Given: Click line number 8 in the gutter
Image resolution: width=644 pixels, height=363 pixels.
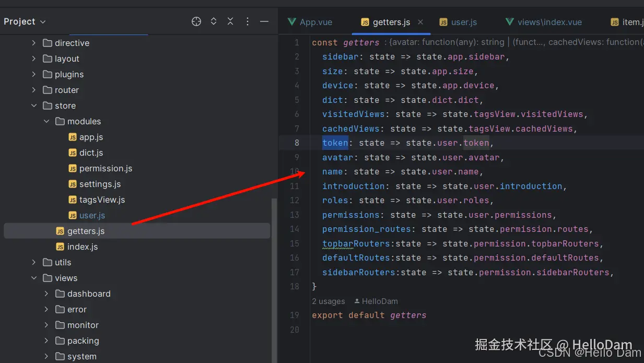Looking at the screenshot, I should click(x=297, y=143).
